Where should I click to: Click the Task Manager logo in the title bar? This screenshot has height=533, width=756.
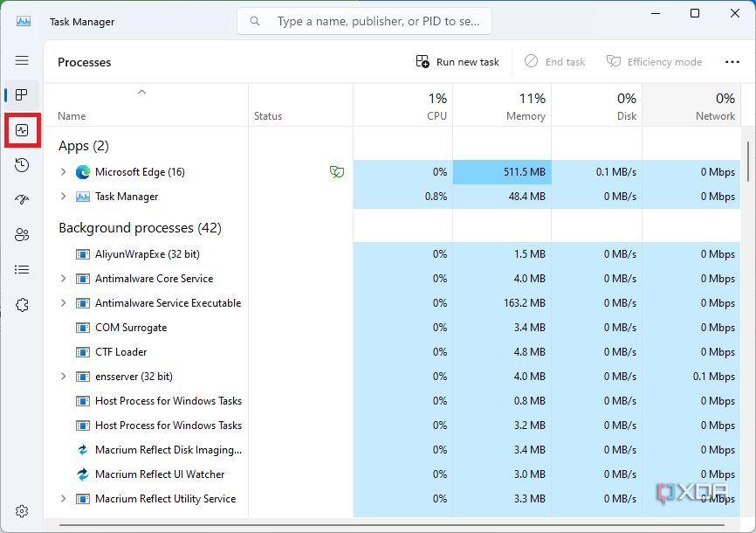(x=22, y=19)
